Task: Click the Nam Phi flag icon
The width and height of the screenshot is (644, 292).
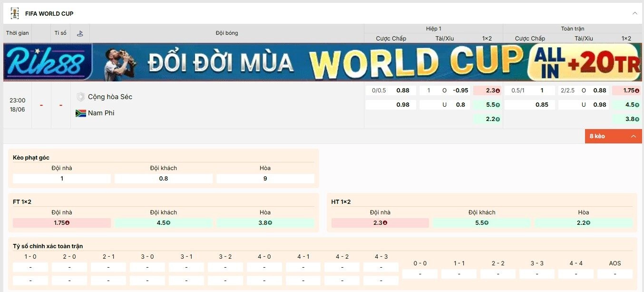Action: point(81,113)
